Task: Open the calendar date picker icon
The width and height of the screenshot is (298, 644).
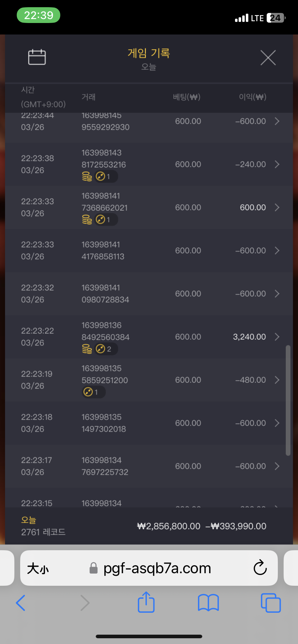Action: tap(37, 57)
